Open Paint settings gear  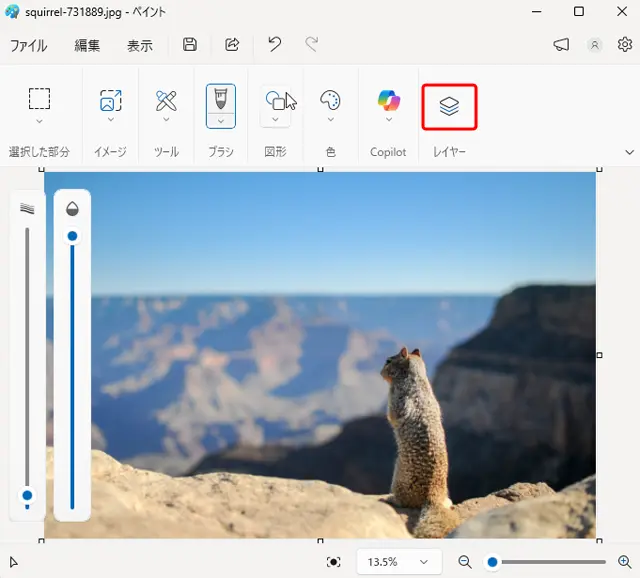click(625, 45)
